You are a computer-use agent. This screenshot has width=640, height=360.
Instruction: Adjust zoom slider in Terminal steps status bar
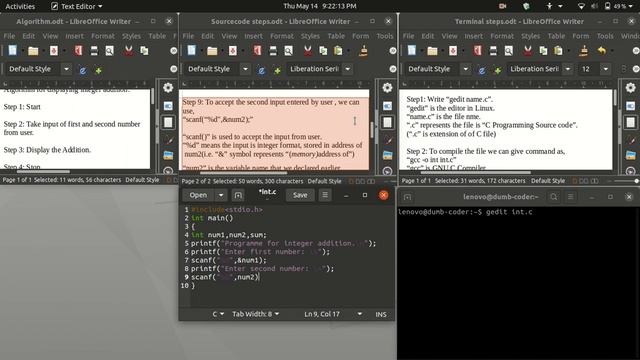[624, 180]
